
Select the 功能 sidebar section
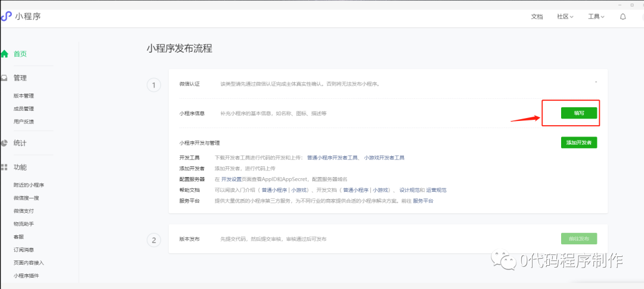click(20, 167)
